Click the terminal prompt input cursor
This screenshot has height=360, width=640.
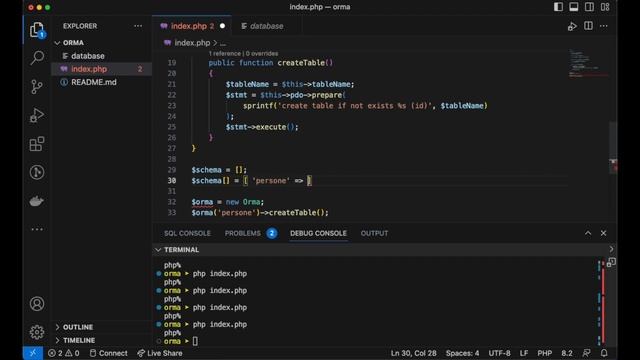[195, 341]
